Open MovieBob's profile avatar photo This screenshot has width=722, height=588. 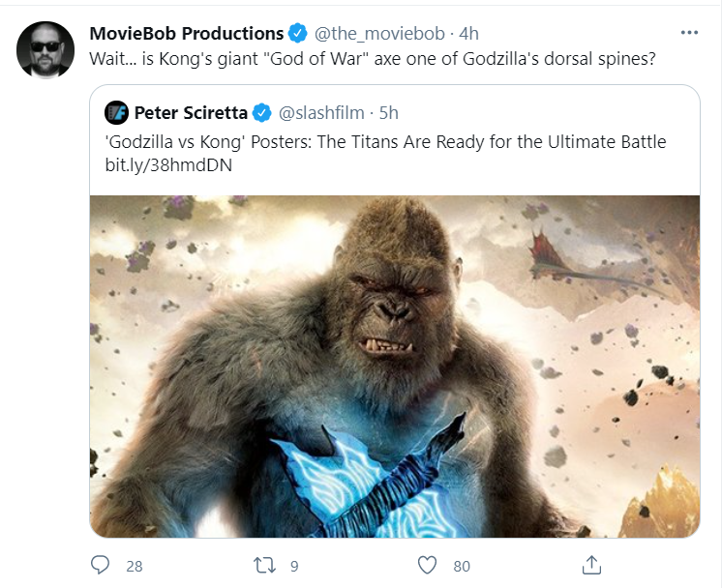[45, 49]
